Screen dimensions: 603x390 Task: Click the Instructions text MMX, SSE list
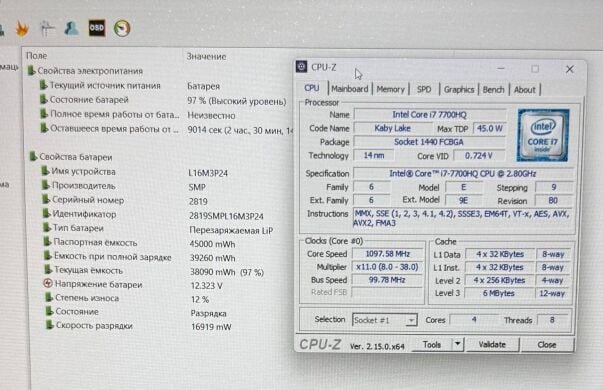(463, 218)
